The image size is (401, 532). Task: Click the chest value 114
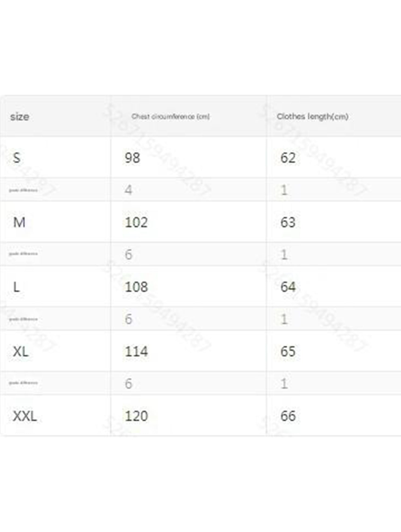[x=136, y=352]
